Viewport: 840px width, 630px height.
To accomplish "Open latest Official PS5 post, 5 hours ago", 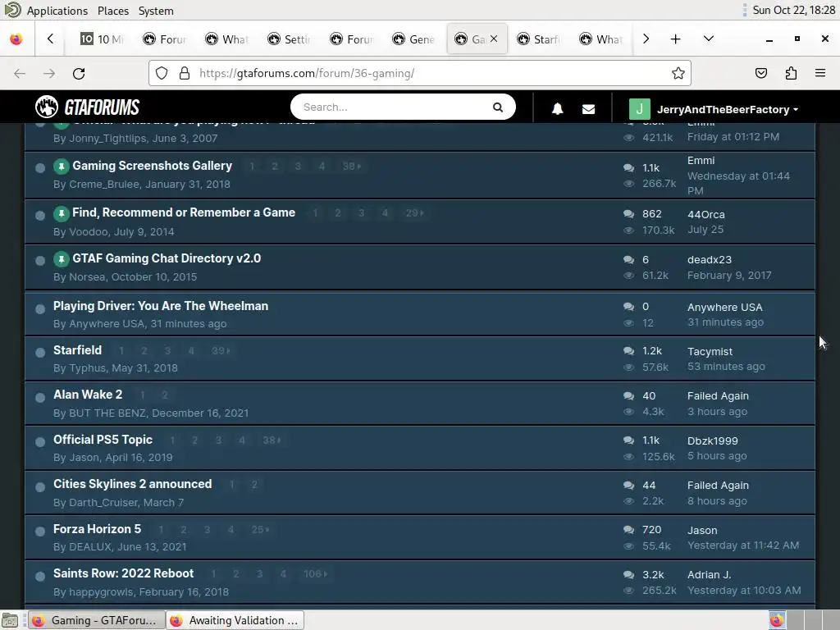I will click(x=717, y=456).
